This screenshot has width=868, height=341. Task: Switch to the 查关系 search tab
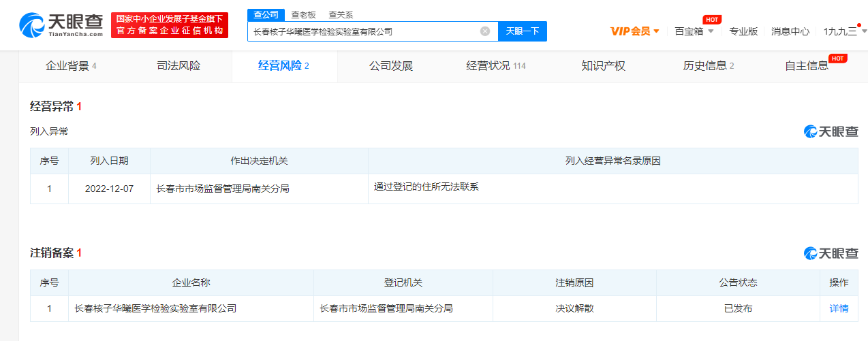coord(341,14)
